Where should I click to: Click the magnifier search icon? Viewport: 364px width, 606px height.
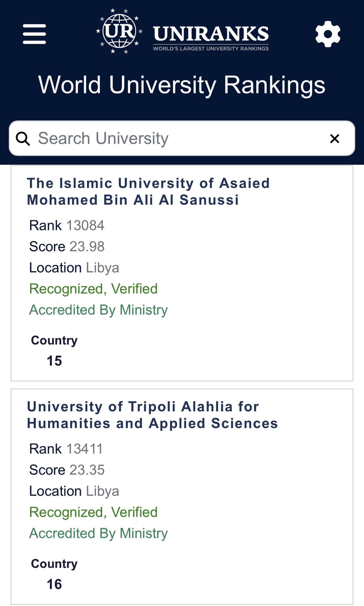23,138
